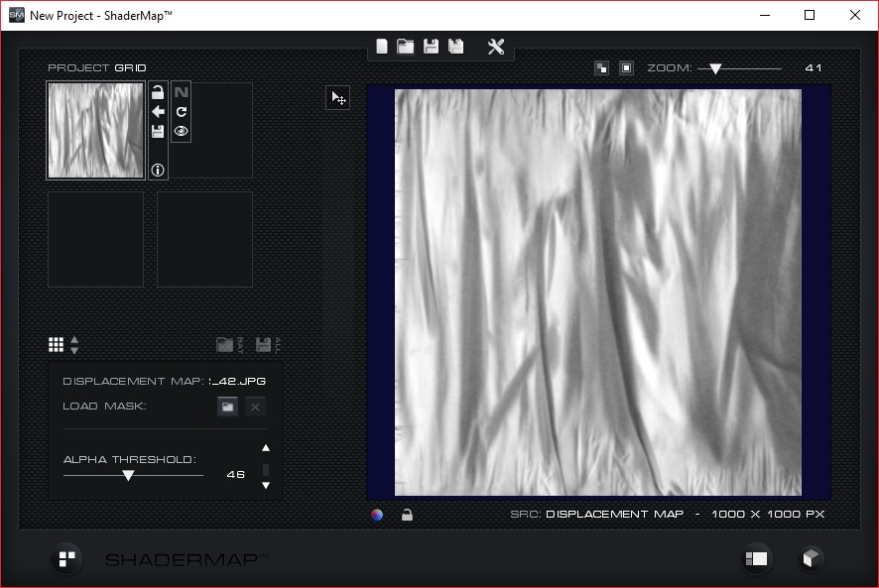Save project with first floppy disk icon

[x=431, y=47]
